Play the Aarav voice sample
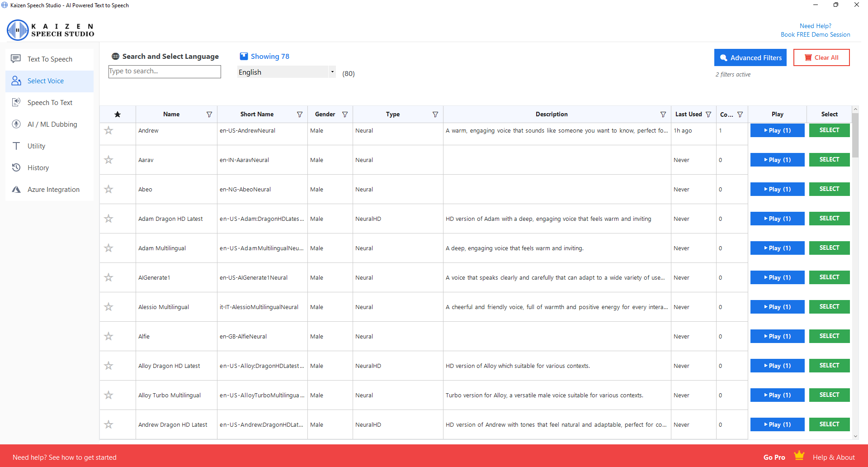This screenshot has width=868, height=467. [777, 160]
